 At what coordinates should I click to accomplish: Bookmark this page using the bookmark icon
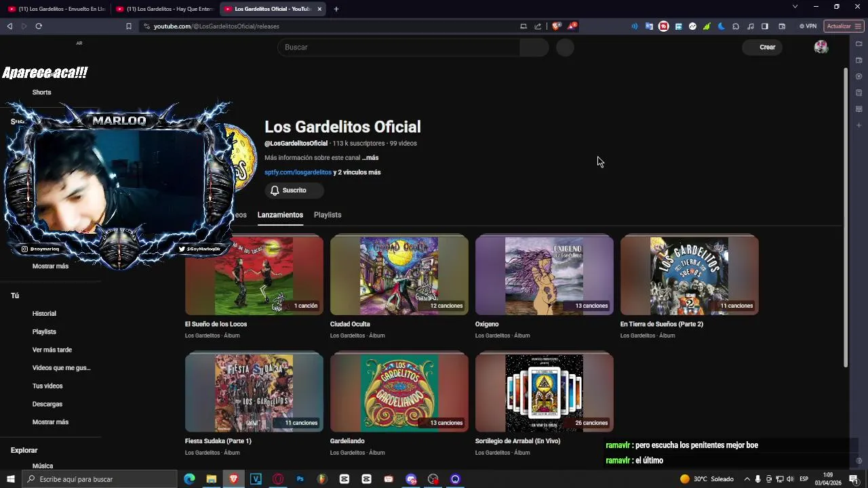pos(129,26)
